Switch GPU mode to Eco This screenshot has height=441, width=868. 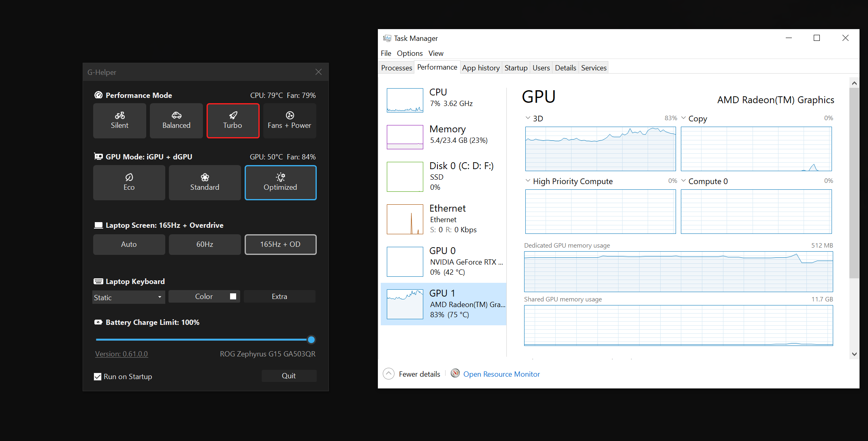click(x=129, y=182)
